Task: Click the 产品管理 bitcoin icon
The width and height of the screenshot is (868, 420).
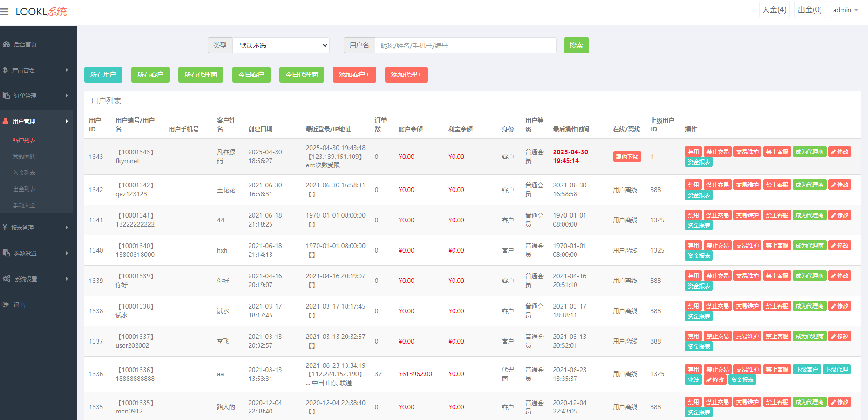Action: tap(6, 70)
